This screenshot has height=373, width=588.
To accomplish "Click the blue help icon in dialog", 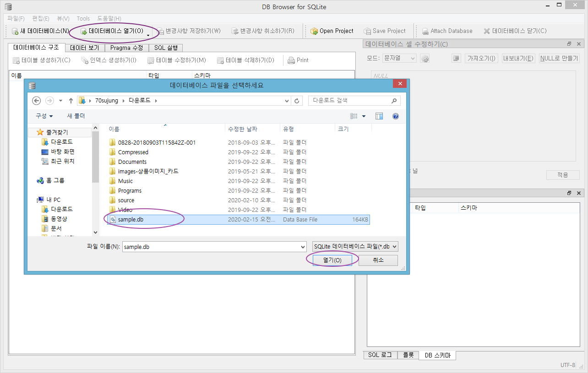I will point(396,116).
